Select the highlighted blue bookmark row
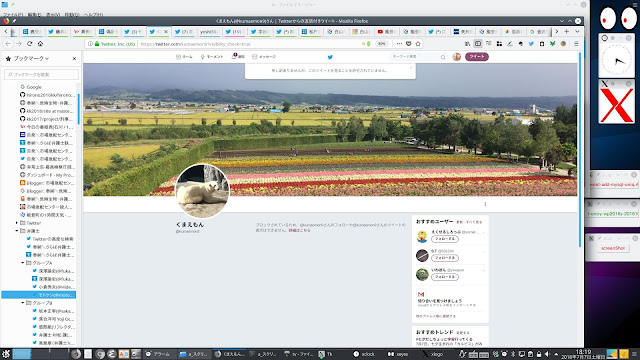This screenshot has width=640, height=360. (x=38, y=295)
